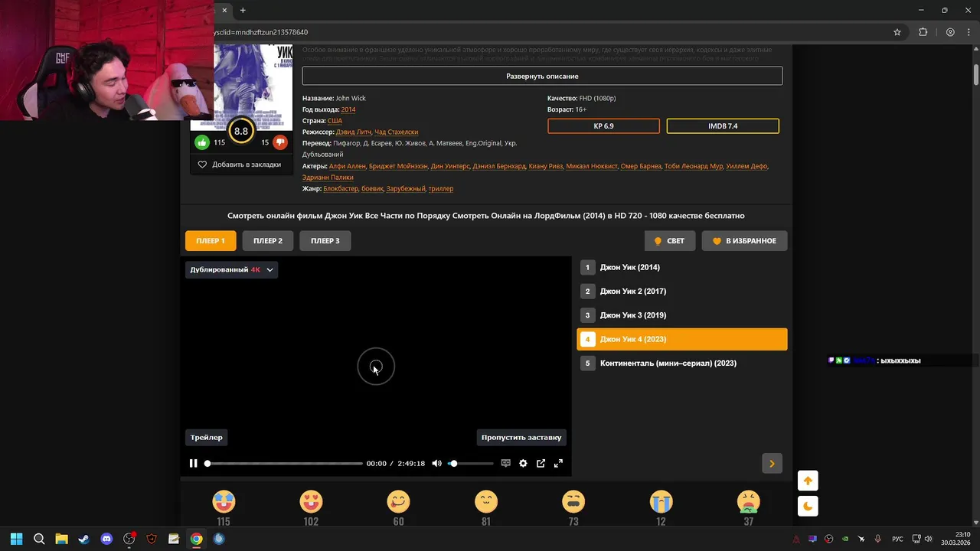Screen dimensions: 980x551
Task: Click crying emoji reaction with 12
Action: 661,501
